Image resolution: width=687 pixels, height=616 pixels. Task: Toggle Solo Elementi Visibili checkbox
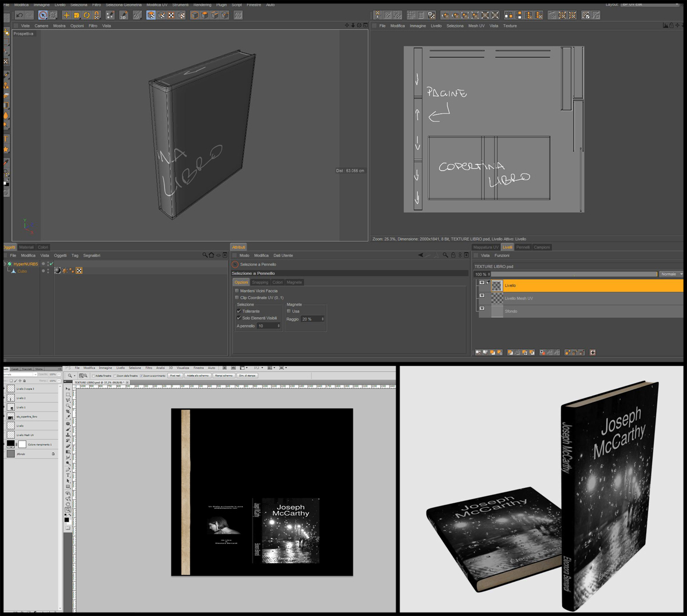(239, 318)
